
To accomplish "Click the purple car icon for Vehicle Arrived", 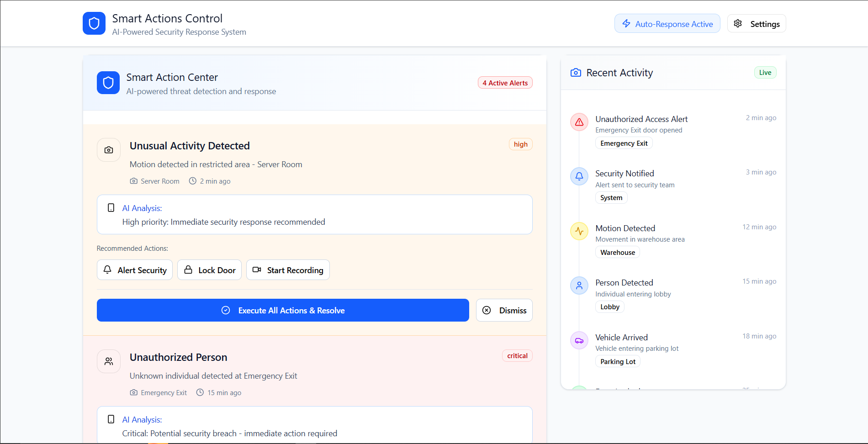I will [x=579, y=340].
